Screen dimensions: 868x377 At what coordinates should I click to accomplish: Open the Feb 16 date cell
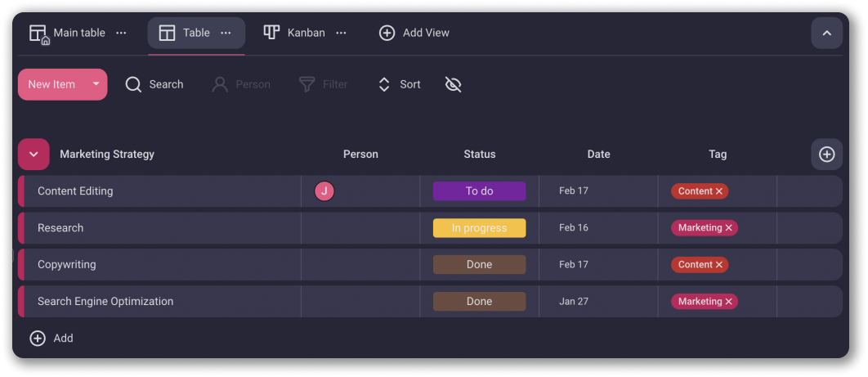(574, 228)
